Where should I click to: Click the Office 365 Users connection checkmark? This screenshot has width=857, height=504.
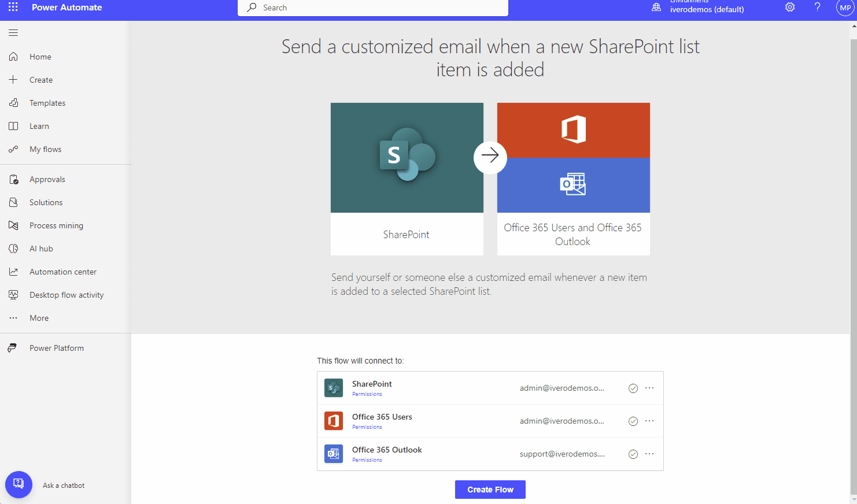[633, 421]
